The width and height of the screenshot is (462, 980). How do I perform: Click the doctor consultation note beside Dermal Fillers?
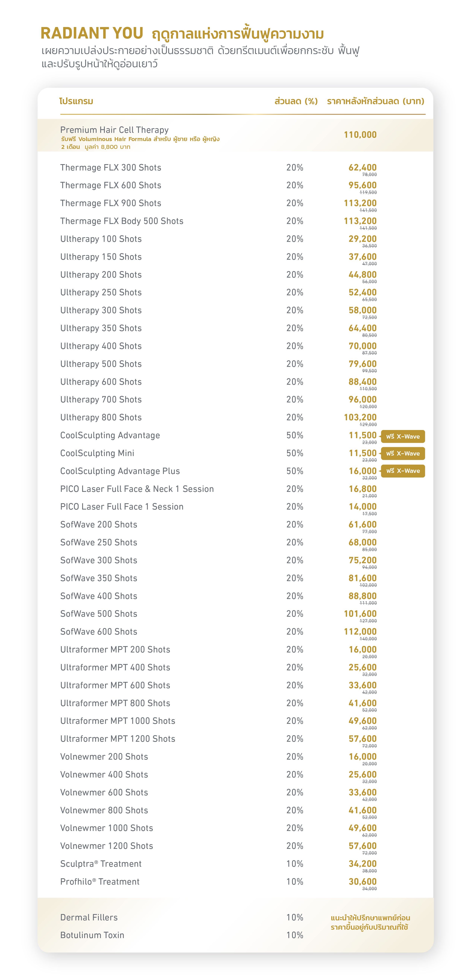coord(370,922)
